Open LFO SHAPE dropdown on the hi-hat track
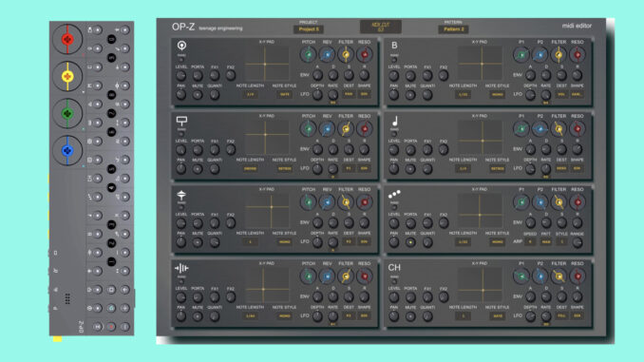Viewport: 644px width, 362px height. click(x=365, y=242)
